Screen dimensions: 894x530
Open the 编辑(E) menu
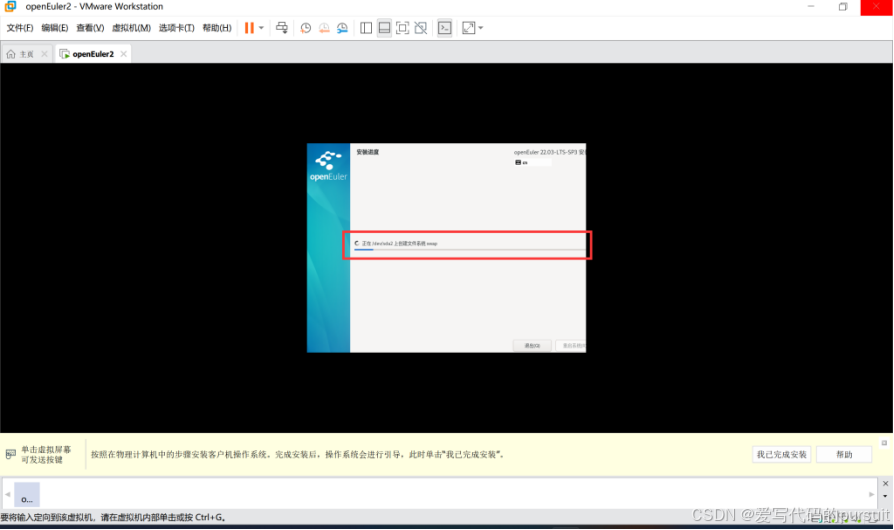pos(55,28)
